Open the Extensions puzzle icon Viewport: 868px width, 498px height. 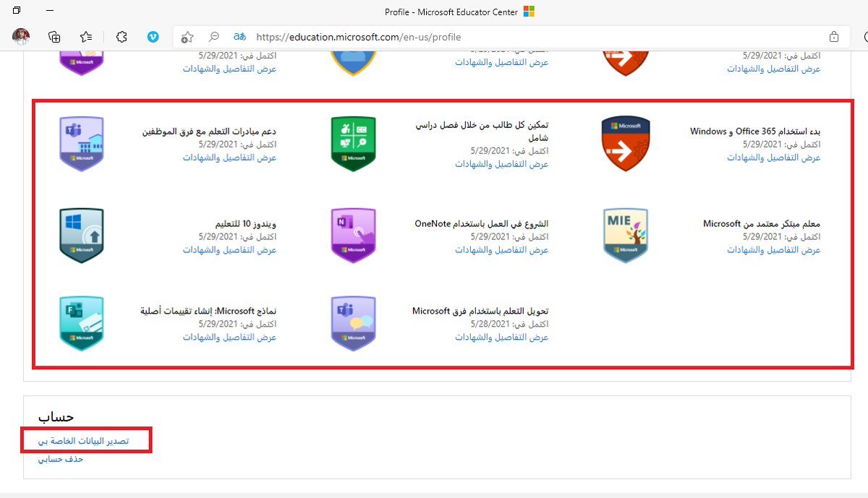click(122, 37)
